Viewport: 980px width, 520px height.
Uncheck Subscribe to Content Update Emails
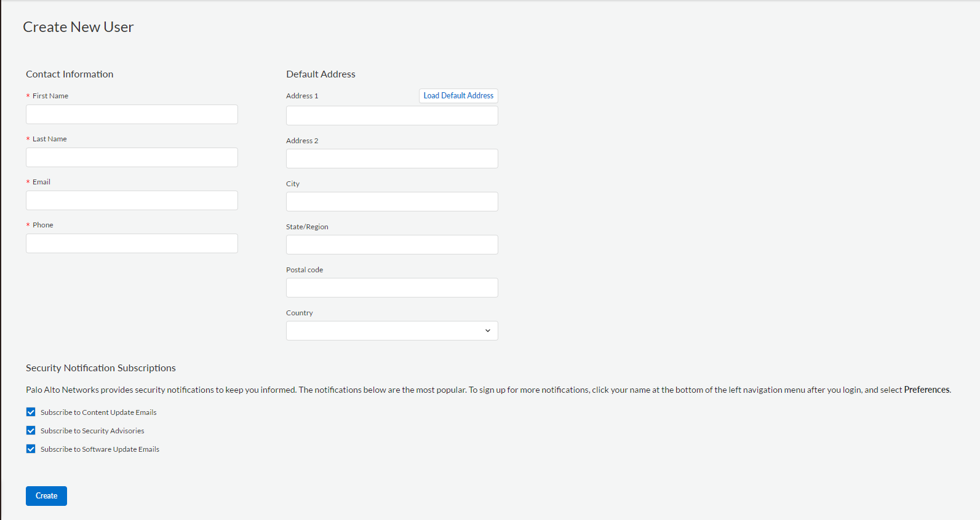point(31,412)
